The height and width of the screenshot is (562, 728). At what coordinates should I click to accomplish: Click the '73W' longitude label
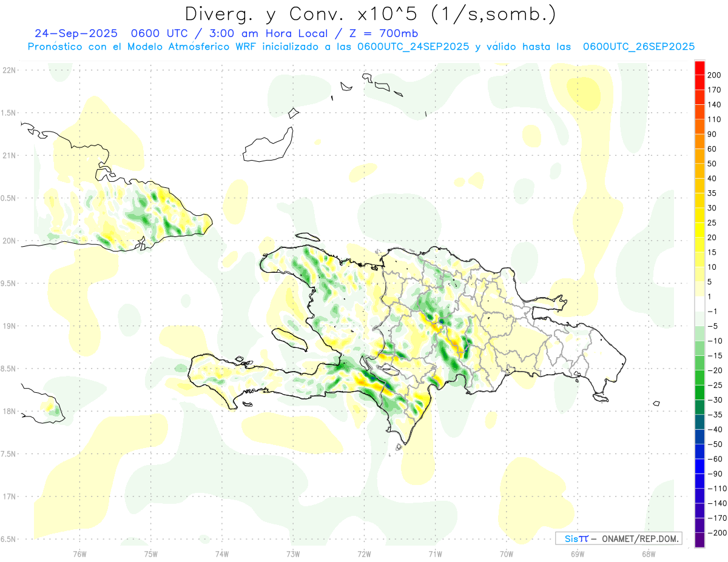point(293,554)
